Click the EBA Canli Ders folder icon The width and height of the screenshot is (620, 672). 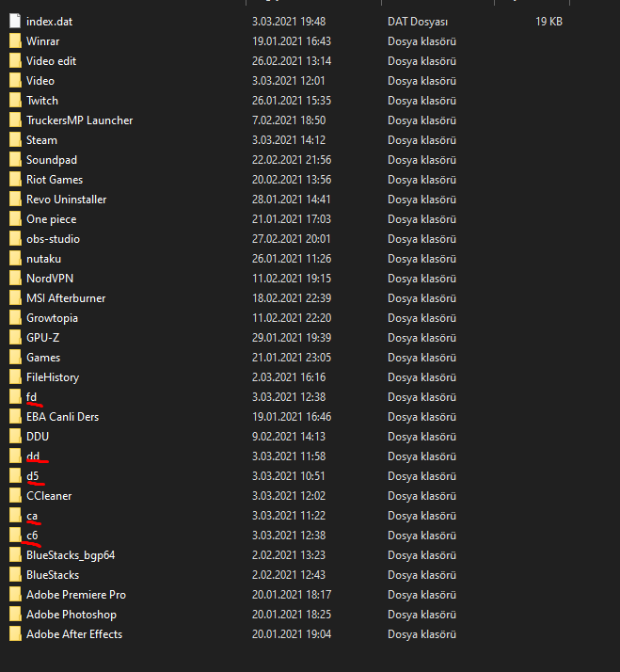[15, 417]
